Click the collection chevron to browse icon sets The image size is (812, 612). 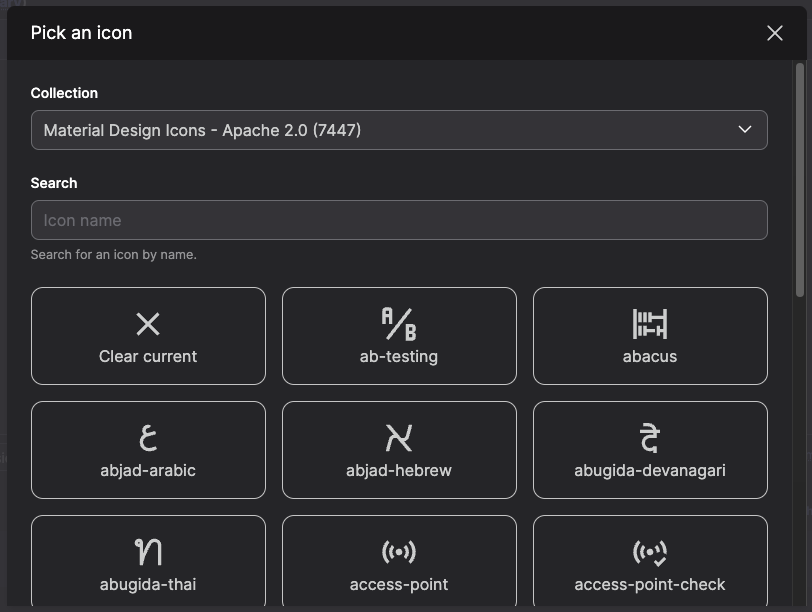[x=744, y=130]
